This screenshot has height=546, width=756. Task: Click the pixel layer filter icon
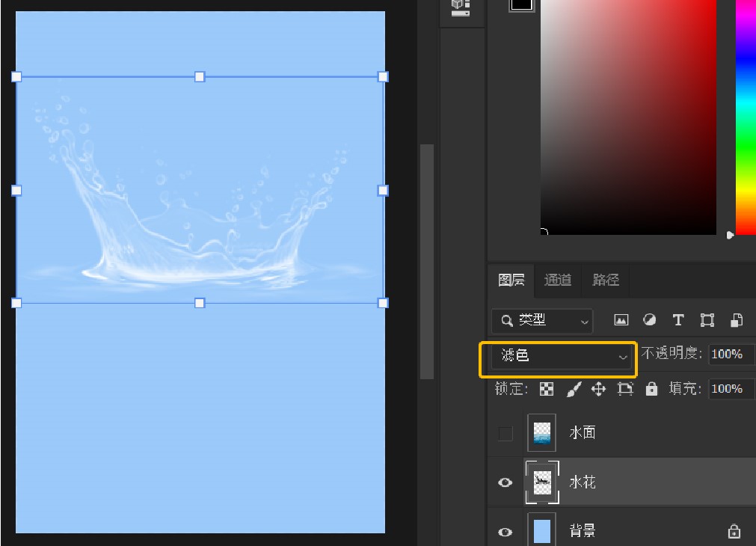pyautogui.click(x=621, y=320)
